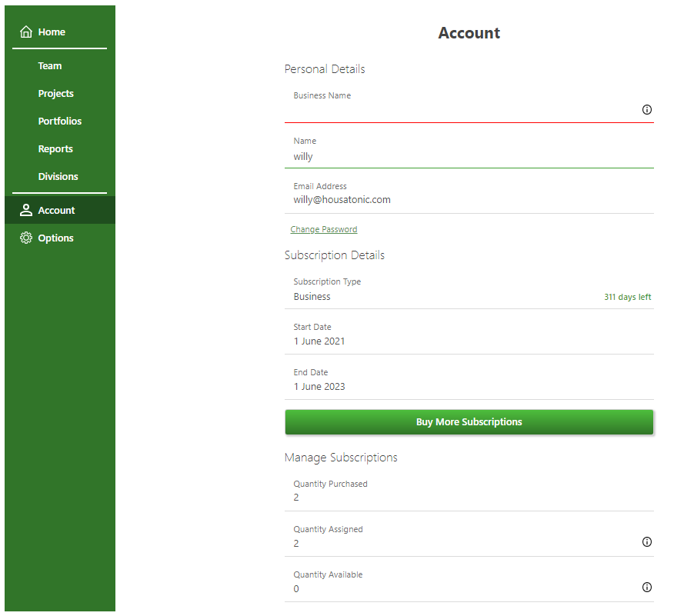Image resolution: width=694 pixels, height=616 pixels.
Task: Click the Change Password link
Action: [324, 229]
